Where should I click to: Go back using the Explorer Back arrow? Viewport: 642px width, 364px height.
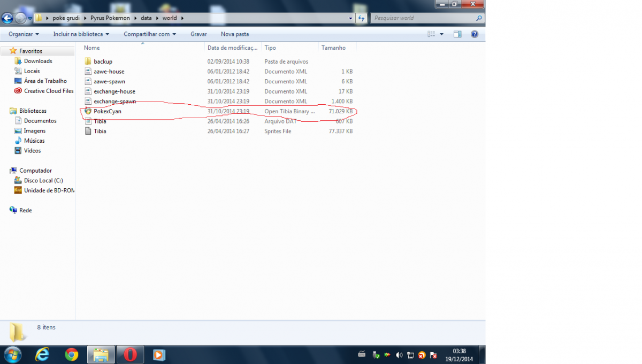tap(7, 18)
